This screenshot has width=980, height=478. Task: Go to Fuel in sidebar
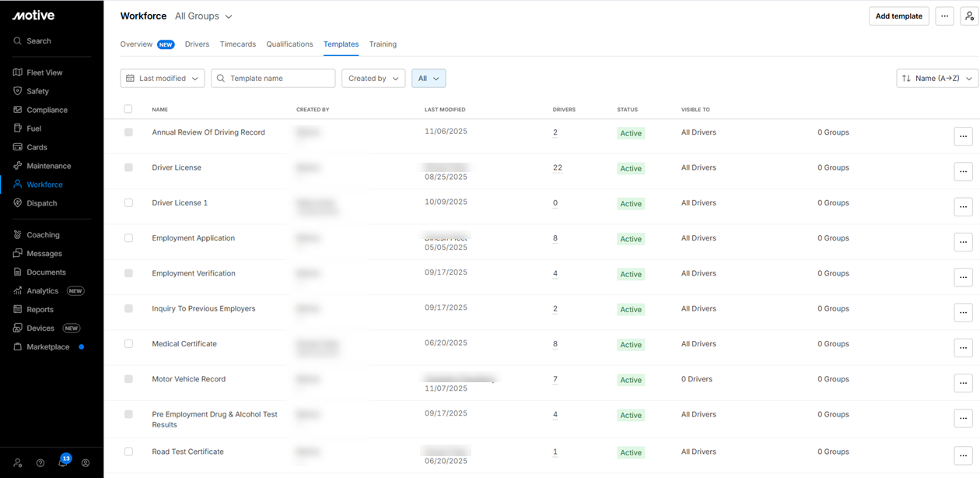click(x=33, y=128)
